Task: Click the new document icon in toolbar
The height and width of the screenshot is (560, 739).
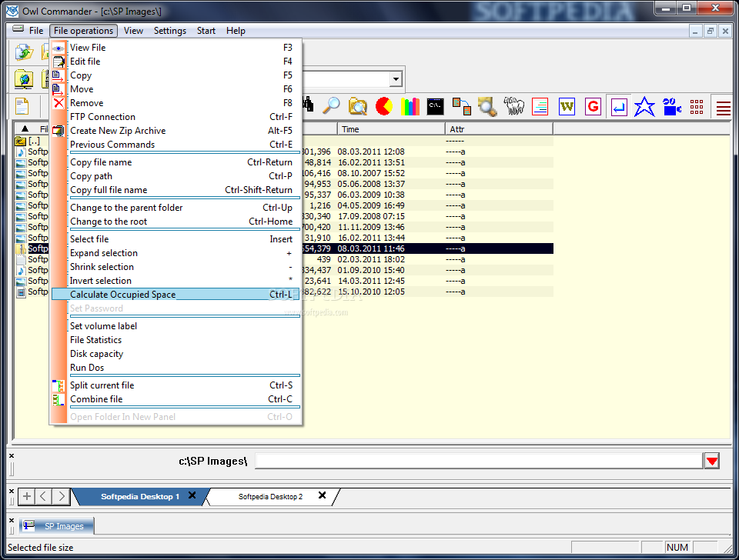Action: click(22, 106)
